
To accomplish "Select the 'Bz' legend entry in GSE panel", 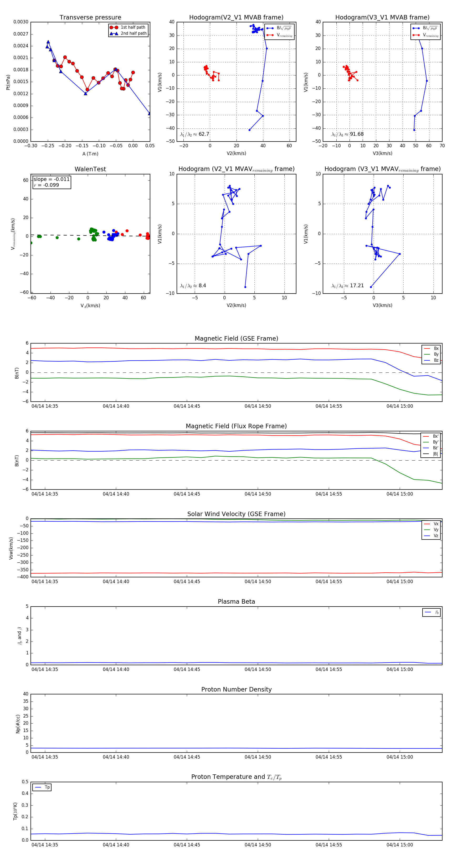I will click(x=431, y=360).
